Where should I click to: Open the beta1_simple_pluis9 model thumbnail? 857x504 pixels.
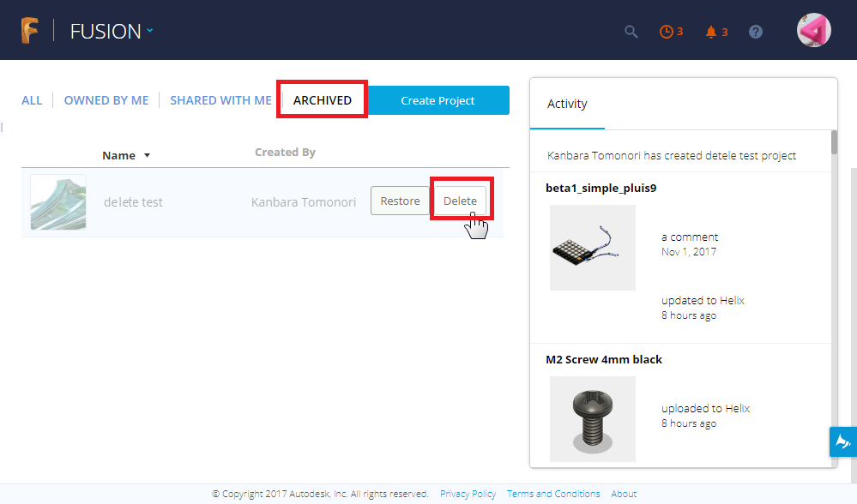pyautogui.click(x=593, y=248)
